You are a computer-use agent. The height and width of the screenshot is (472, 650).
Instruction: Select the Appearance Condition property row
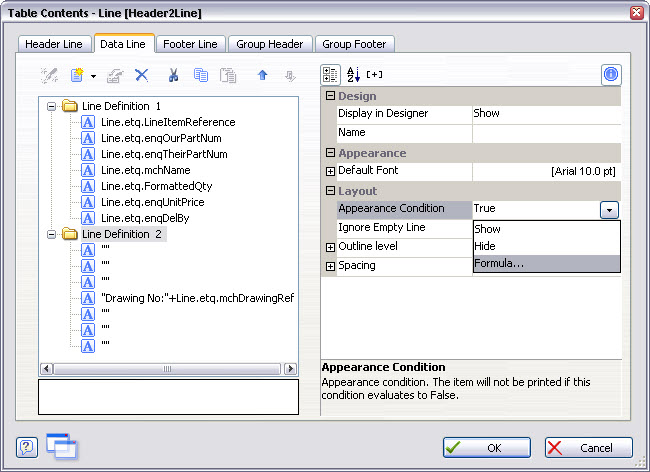point(404,208)
